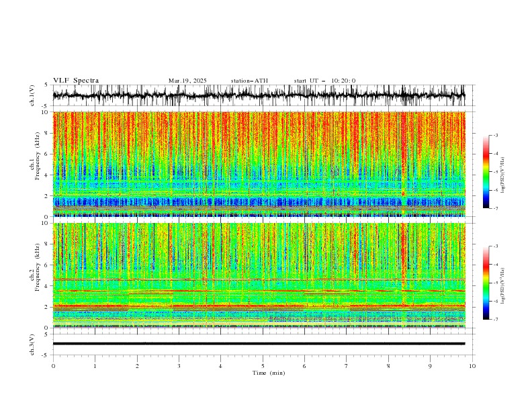The image size is (532, 411).
Task: Click the ch.2 spectrogram panel
Action: pos(259,275)
